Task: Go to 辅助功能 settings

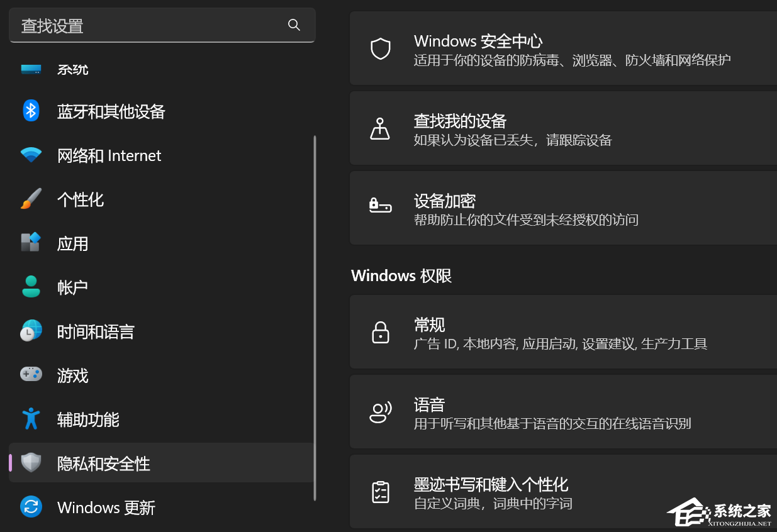Action: [161, 419]
